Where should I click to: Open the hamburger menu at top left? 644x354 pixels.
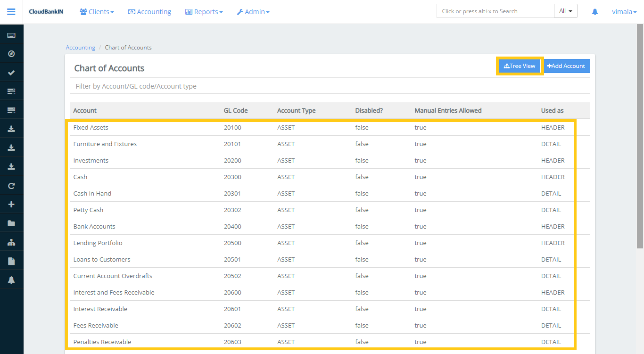pyautogui.click(x=11, y=11)
